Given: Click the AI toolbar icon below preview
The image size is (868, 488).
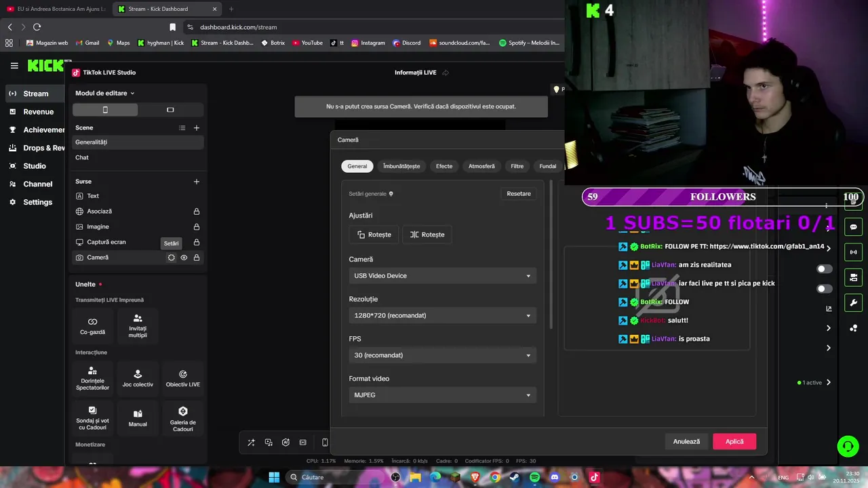Looking at the screenshot, I should coord(285,443).
